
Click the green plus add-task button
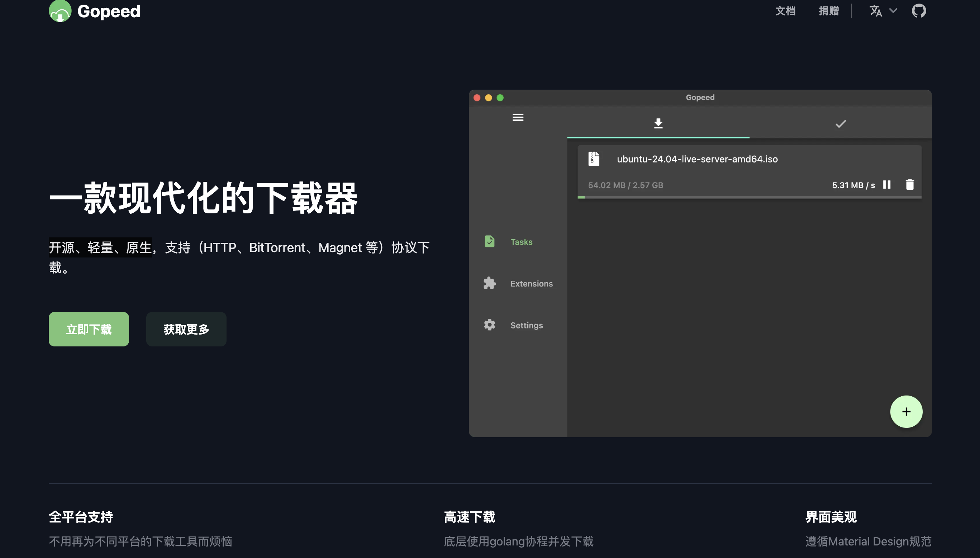click(x=906, y=412)
